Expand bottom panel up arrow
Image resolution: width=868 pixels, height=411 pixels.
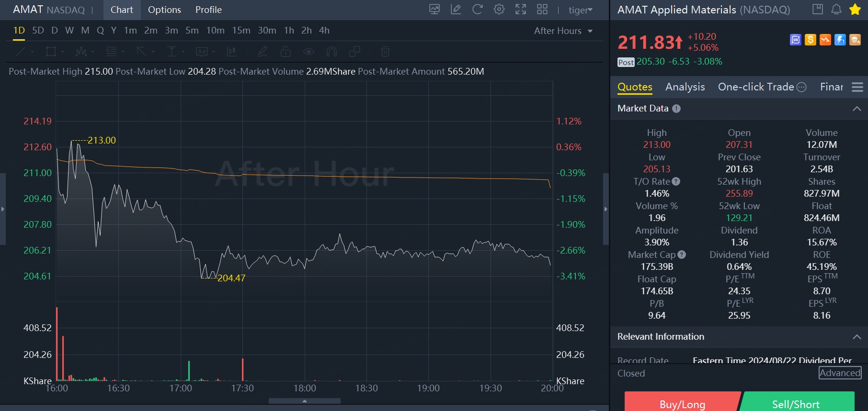[x=305, y=401]
